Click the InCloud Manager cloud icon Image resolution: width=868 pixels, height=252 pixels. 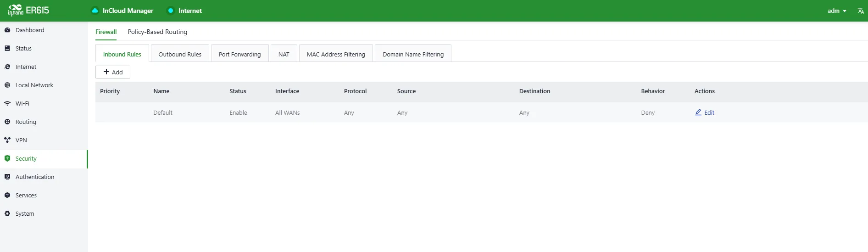95,11
